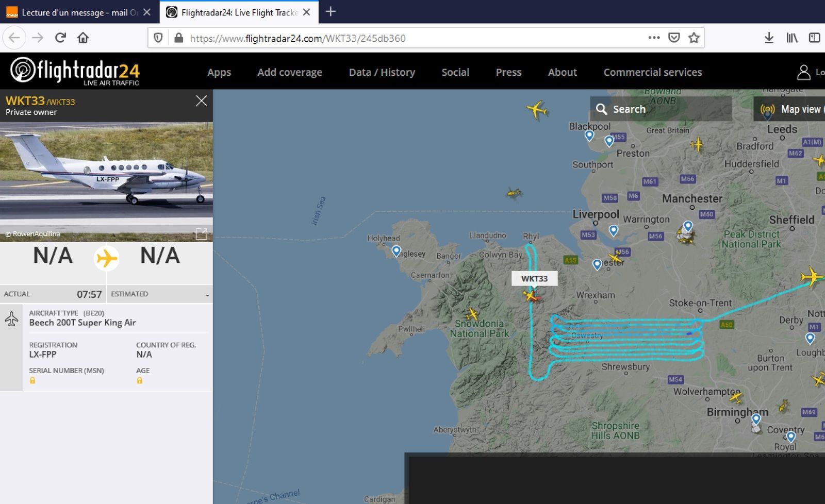Open the Data / History menu
This screenshot has height=504, width=825.
[x=382, y=72]
